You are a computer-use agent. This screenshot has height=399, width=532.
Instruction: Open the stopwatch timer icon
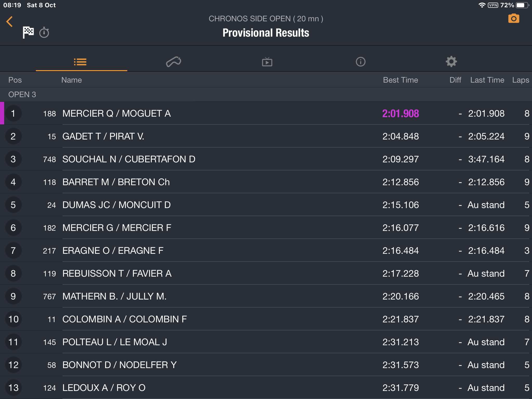[44, 32]
